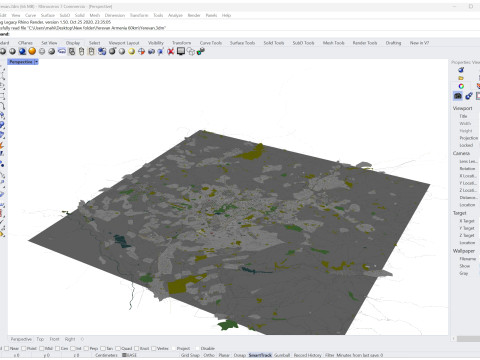This screenshot has height=360, width=480.
Task: Switch to the Right viewport tab
Action: coord(70,339)
